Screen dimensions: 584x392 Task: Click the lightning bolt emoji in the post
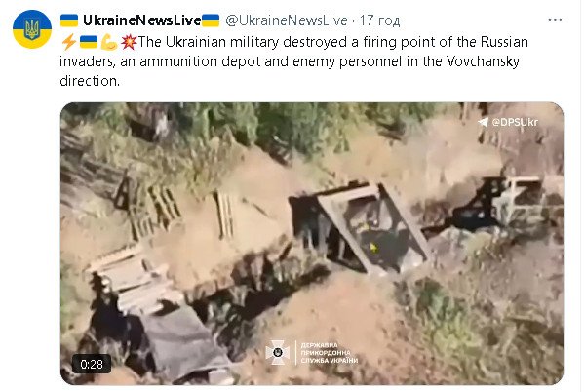[x=68, y=42]
